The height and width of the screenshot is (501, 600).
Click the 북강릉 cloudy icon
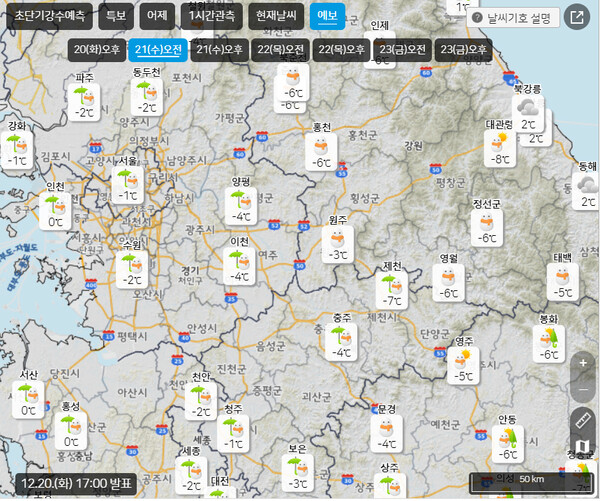coord(528,114)
